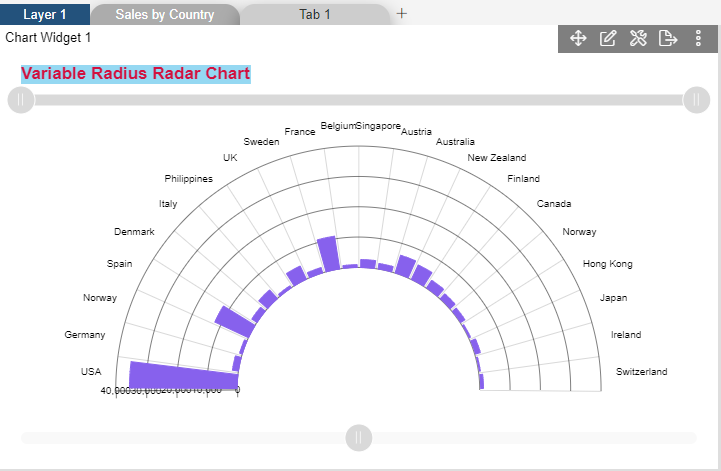Switch to Sales by Country tab
This screenshot has height=471, width=721.
[x=165, y=14]
